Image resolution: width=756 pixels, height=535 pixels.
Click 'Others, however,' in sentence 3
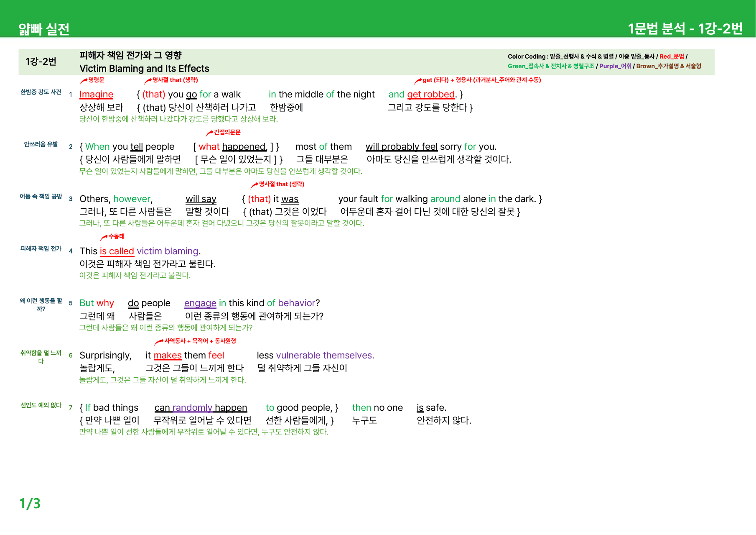(x=116, y=199)
